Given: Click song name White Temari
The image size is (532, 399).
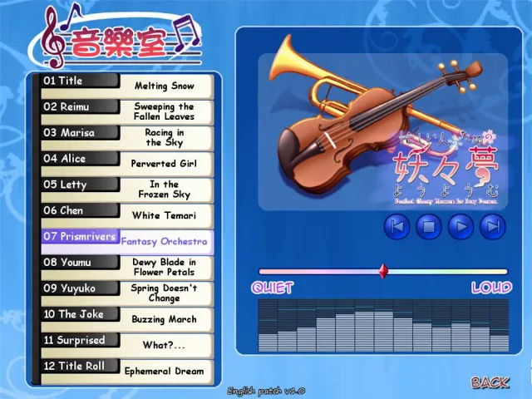Looking at the screenshot, I should pos(165,215).
